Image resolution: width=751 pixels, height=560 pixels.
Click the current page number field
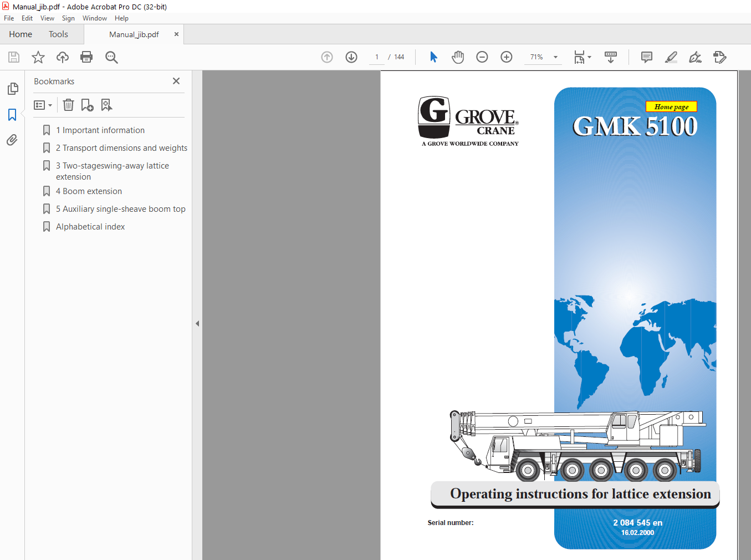coord(377,57)
